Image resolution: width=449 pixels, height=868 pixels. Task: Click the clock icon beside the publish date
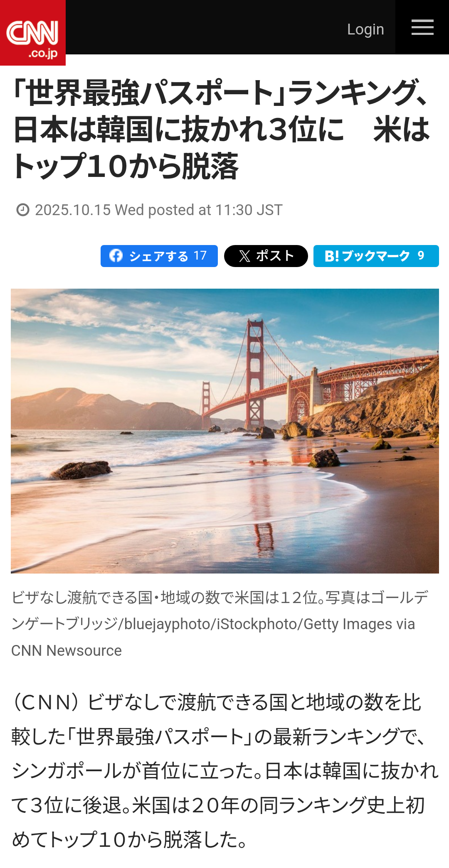(x=23, y=210)
